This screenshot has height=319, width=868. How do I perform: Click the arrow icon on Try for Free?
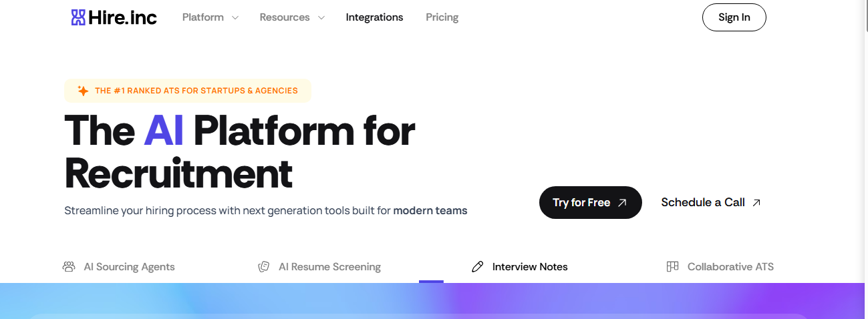point(622,203)
